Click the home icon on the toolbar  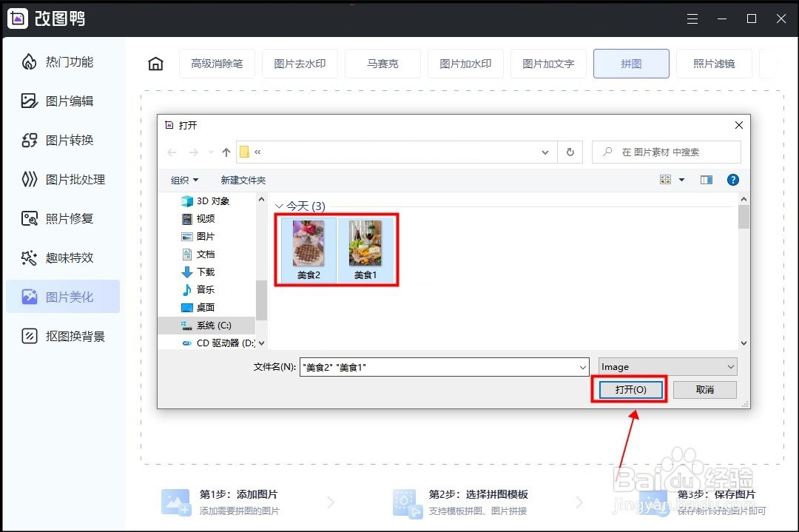155,64
